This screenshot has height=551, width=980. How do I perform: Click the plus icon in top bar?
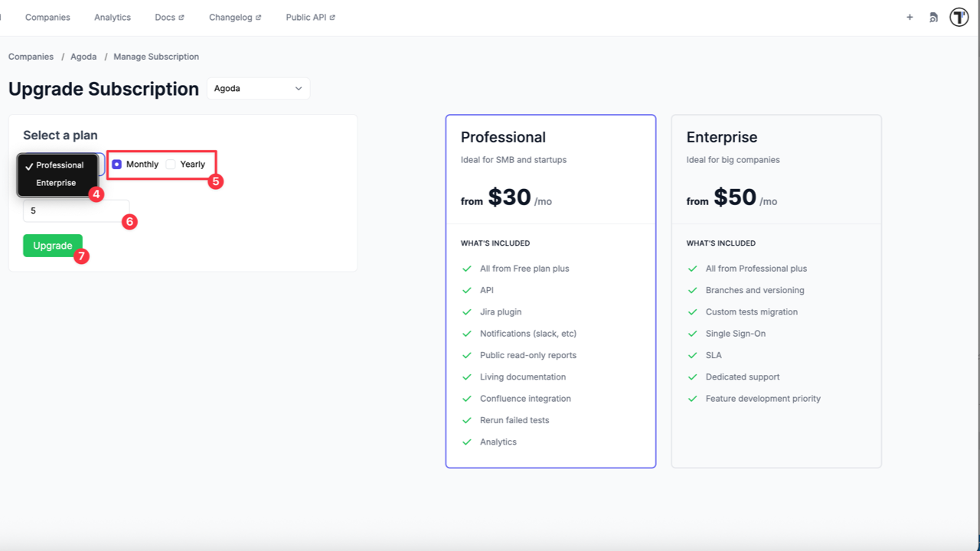coord(910,17)
